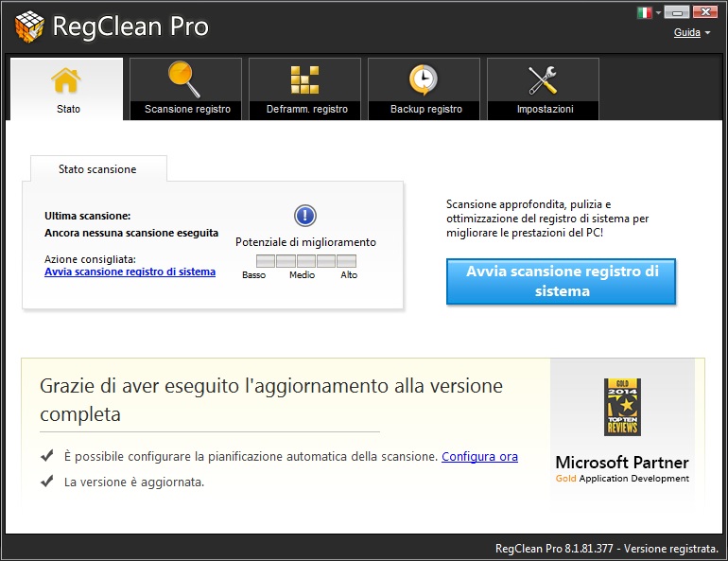728x561 pixels.
Task: Click the Microsoft Partner logo text
Action: 622,463
